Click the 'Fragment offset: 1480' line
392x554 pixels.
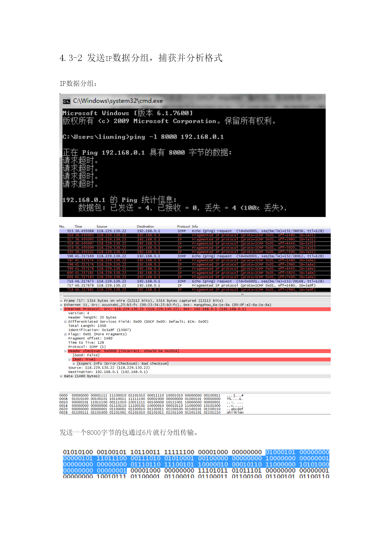(90, 338)
